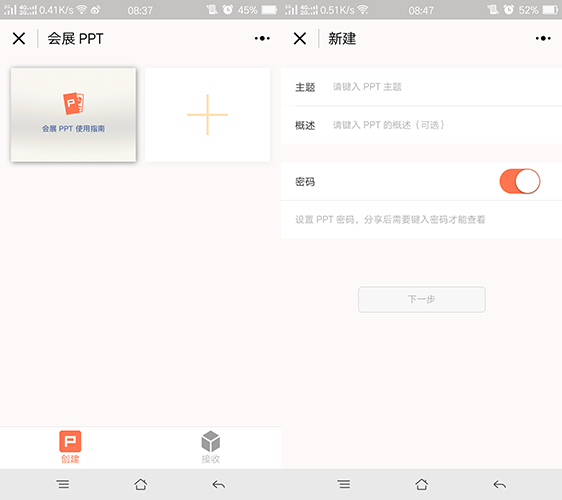562x500 pixels.
Task: Tap the Android home key on the right phone
Action: click(422, 485)
